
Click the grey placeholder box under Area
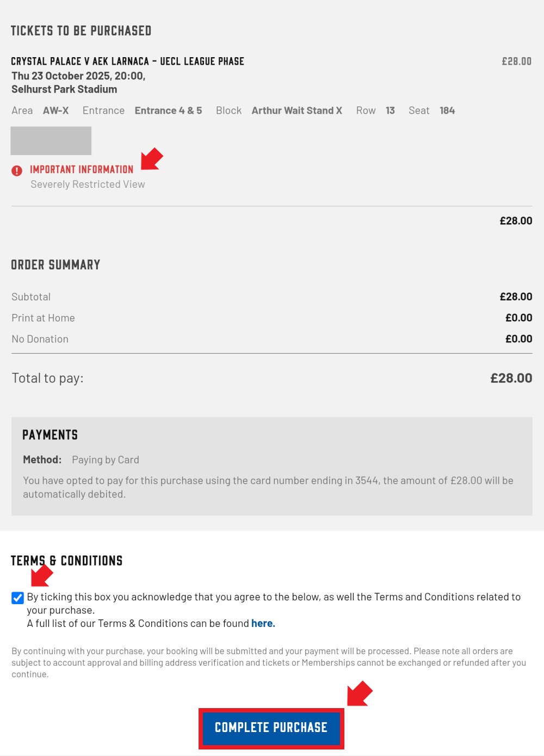tap(51, 141)
